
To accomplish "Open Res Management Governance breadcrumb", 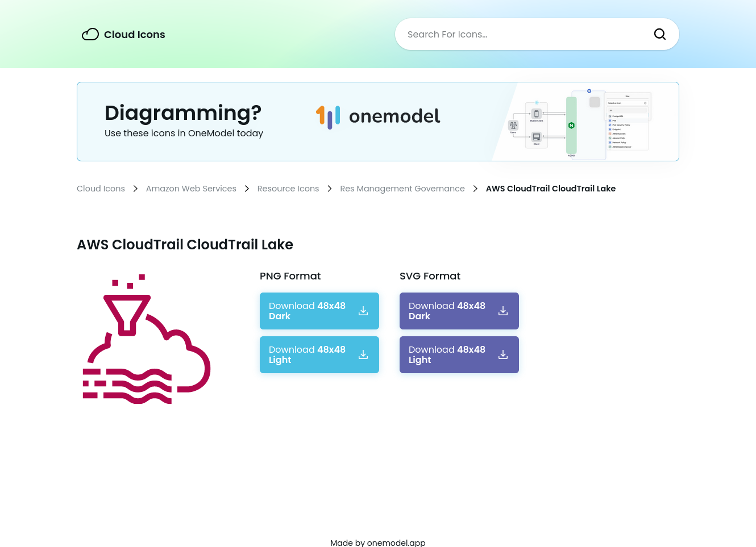I will pos(402,189).
